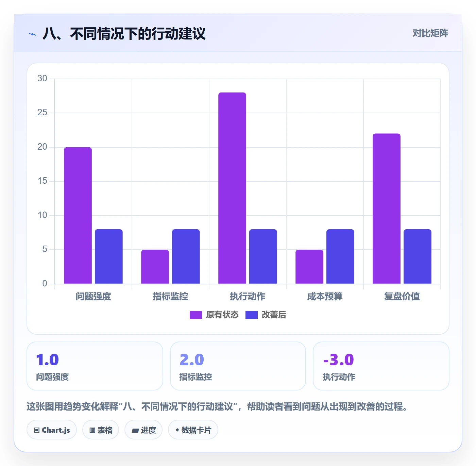
Task: Click the blue 改善后 bar for 问题强度
Action: [x=109, y=256]
